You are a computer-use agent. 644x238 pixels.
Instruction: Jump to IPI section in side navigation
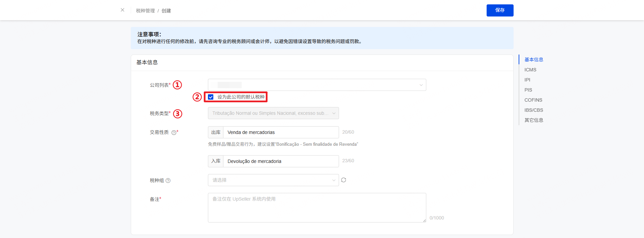pyautogui.click(x=527, y=80)
